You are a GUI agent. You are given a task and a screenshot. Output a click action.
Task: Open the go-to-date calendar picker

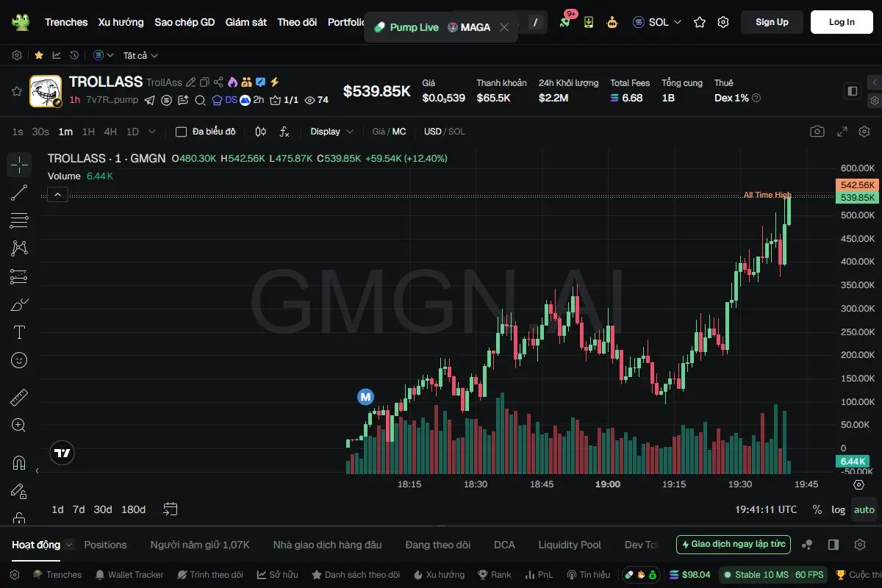click(x=171, y=509)
